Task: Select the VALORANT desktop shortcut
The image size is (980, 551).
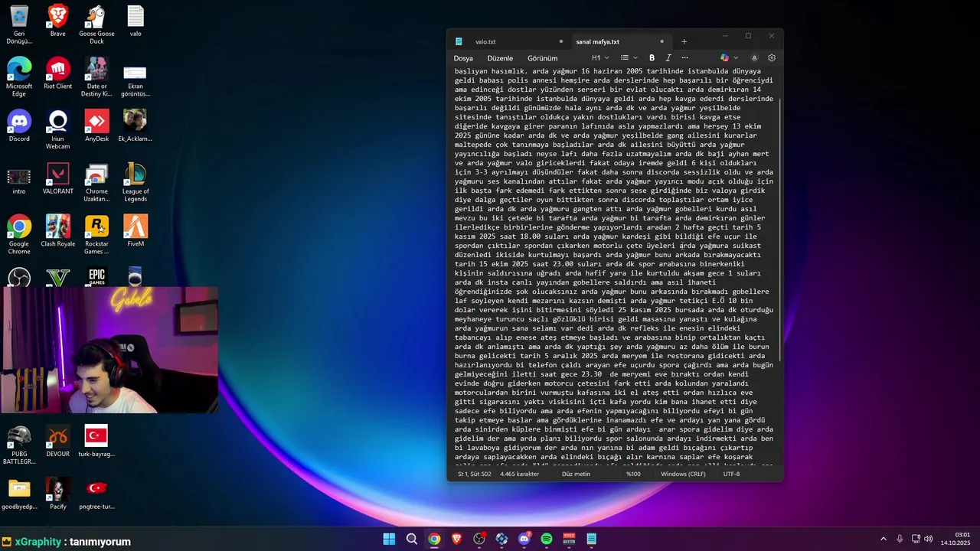Action: pos(58,179)
